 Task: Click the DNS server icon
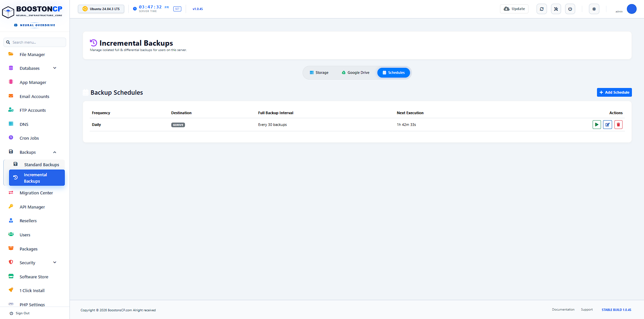(x=11, y=124)
